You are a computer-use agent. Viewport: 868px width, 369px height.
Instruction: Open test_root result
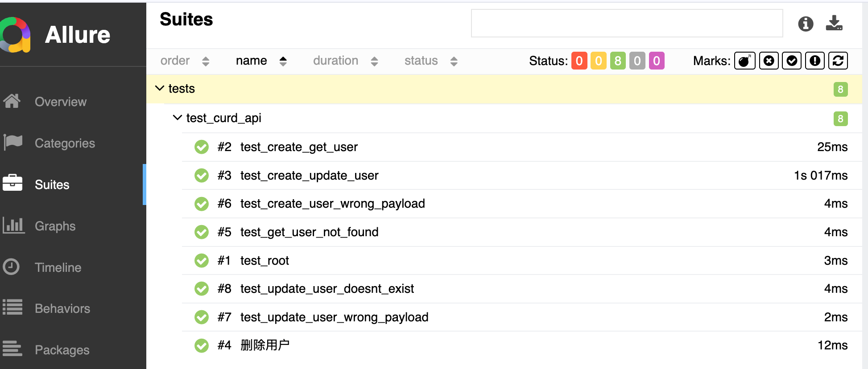coord(521,261)
